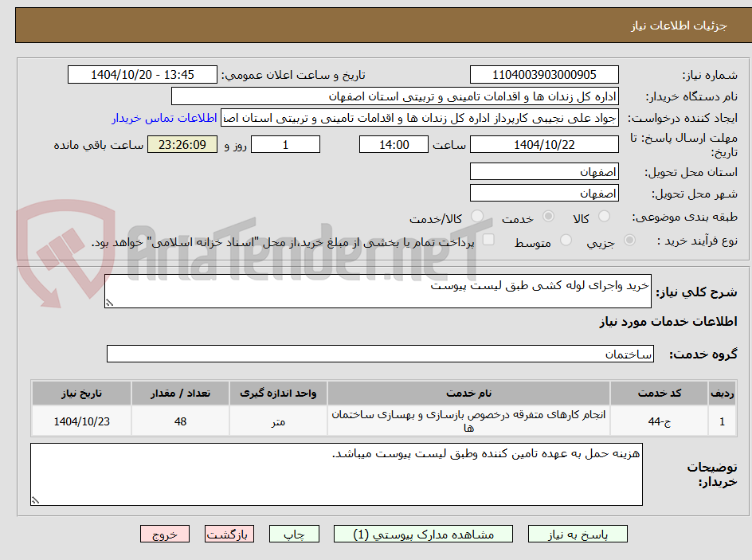Click the شماره نیاز label
752x560 pixels.
tap(710, 75)
